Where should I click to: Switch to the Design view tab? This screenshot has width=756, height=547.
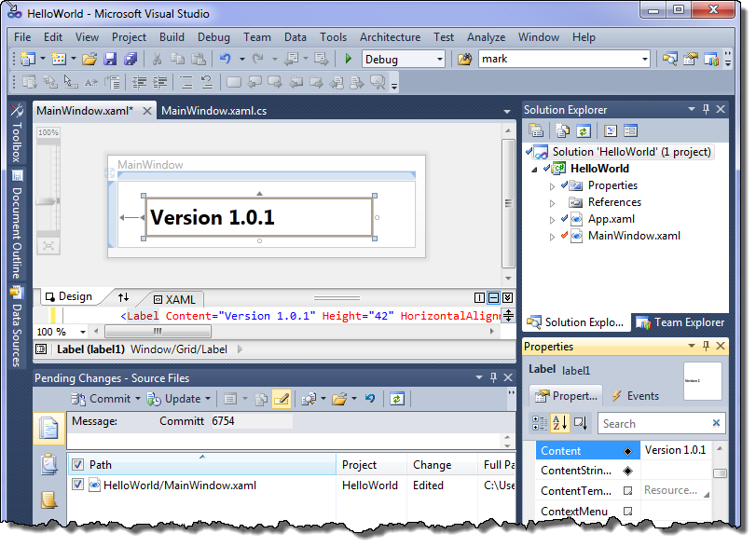[69, 296]
